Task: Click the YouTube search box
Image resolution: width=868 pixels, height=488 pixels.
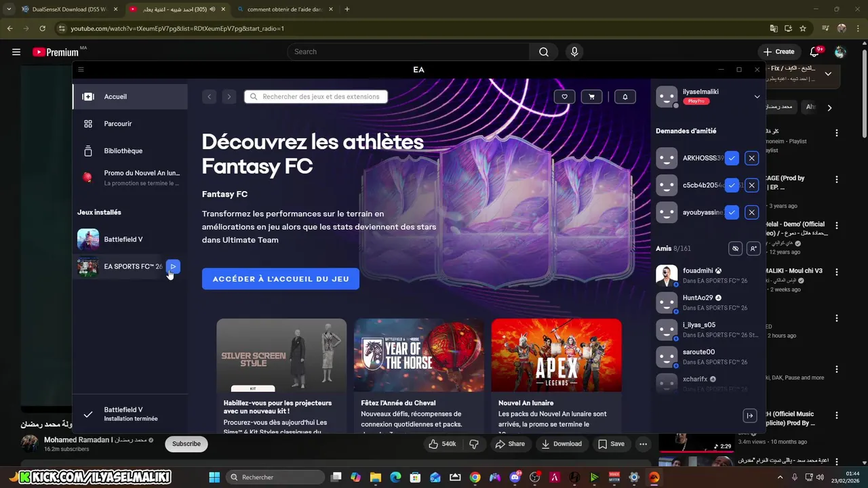Action: [409, 52]
